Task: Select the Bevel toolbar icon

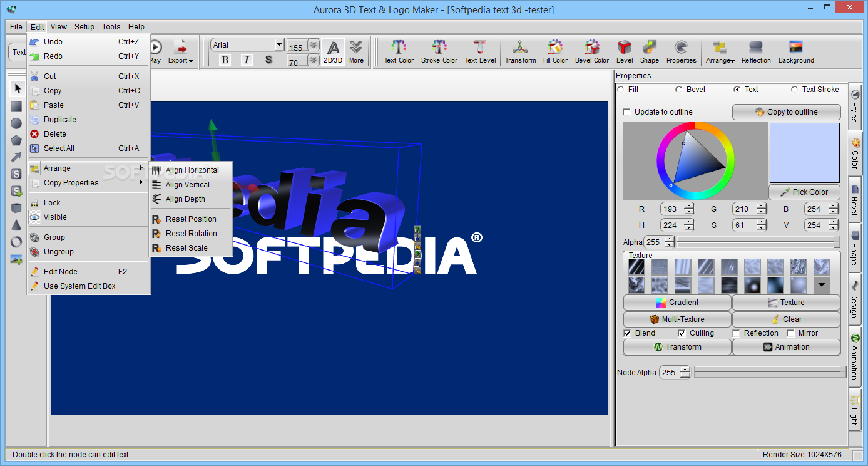Action: point(625,51)
